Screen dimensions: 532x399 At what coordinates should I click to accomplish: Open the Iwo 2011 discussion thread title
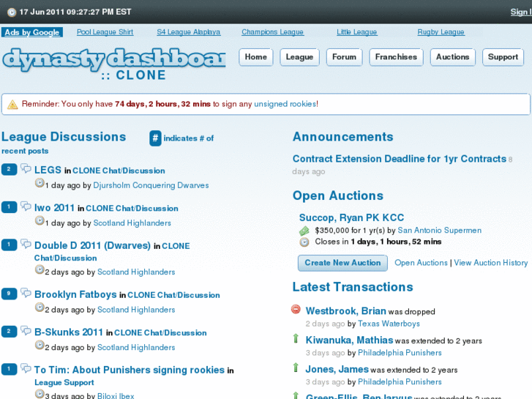click(x=54, y=208)
